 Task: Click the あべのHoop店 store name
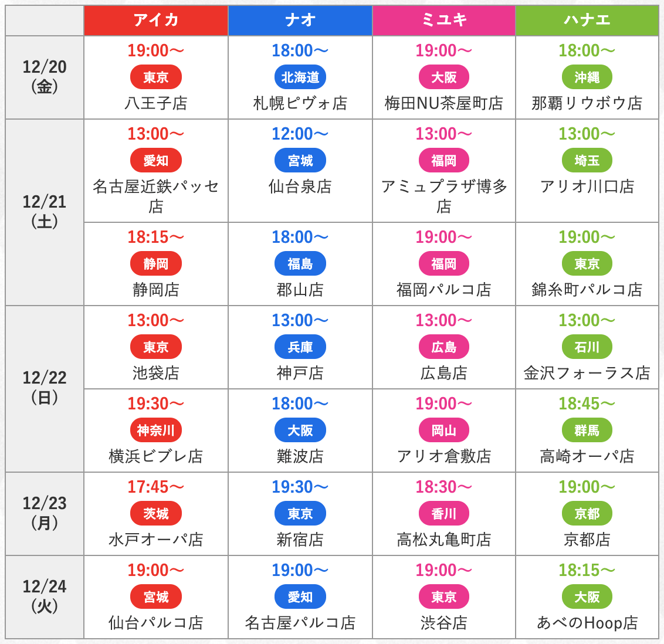pos(587,623)
